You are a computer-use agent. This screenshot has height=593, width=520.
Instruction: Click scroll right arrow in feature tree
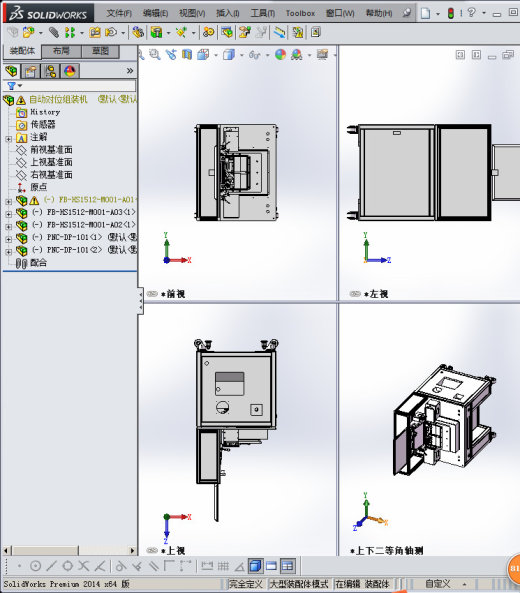click(x=132, y=550)
